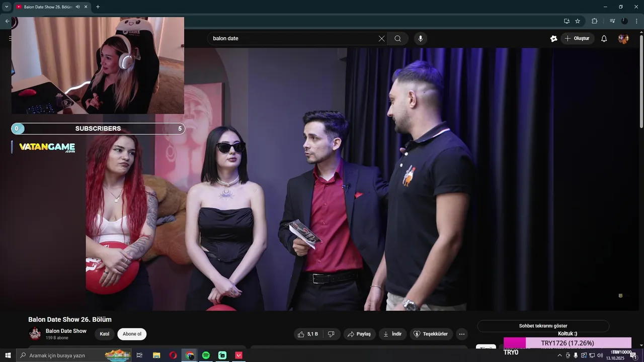Start voice search with the microphone icon
Viewport: 644px width, 362px height.
421,39
